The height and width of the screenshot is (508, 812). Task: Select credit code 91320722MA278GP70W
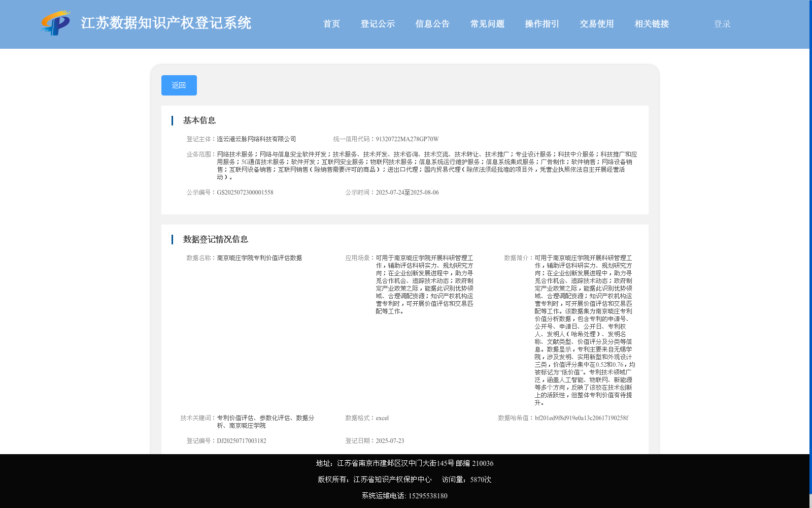(407, 139)
